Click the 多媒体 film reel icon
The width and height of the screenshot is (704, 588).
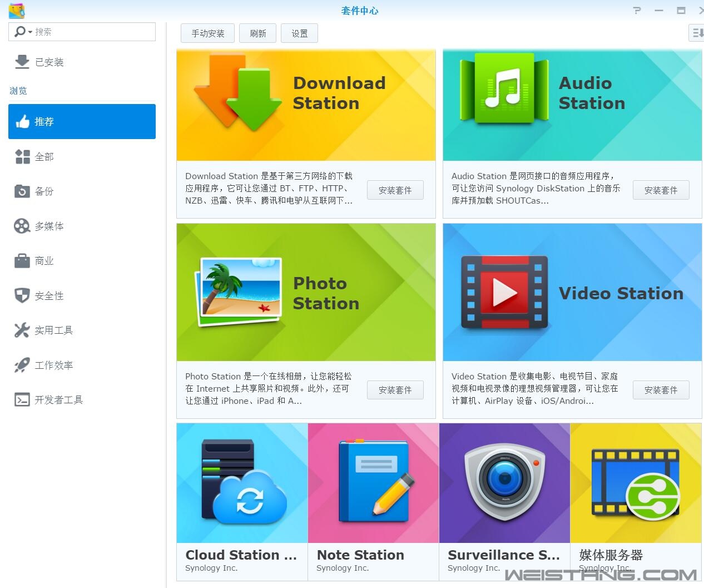(22, 226)
